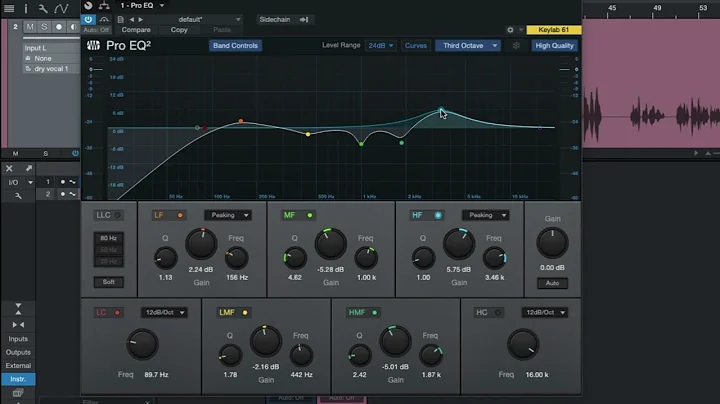Toggle the LF band on/off
Viewport: 720px width, 404px height.
tap(168, 215)
